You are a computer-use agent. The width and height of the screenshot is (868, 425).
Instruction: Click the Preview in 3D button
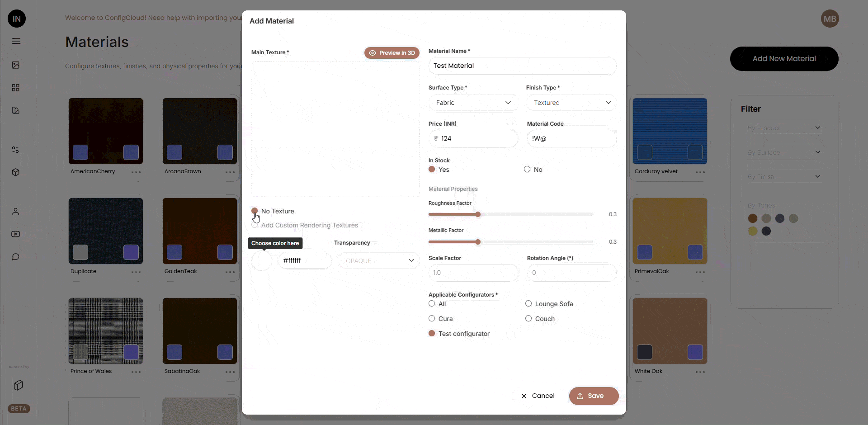392,53
